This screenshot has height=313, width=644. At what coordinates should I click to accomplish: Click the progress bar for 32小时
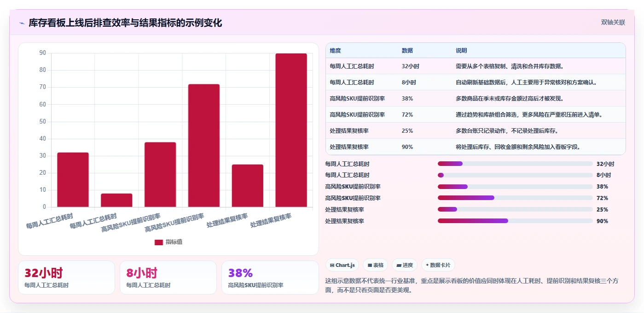[515, 164]
